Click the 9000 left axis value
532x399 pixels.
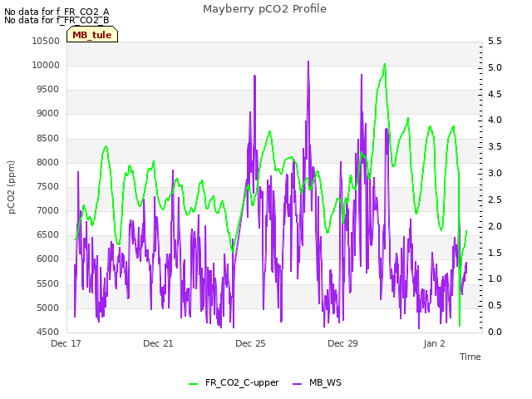click(x=48, y=114)
